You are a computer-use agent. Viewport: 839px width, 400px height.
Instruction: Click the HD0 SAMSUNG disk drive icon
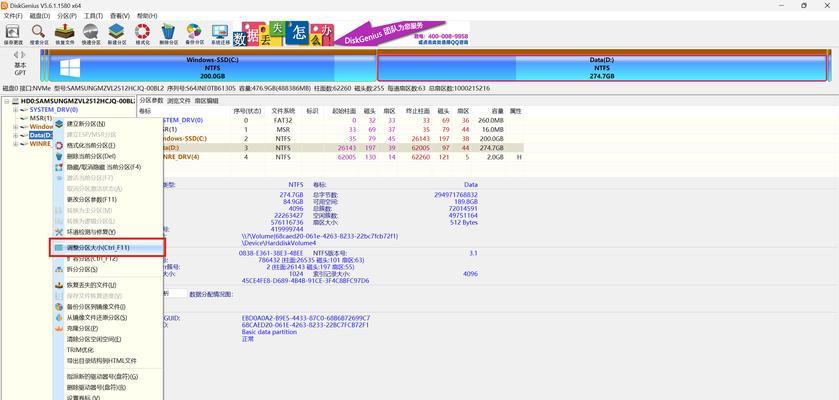tap(15, 101)
